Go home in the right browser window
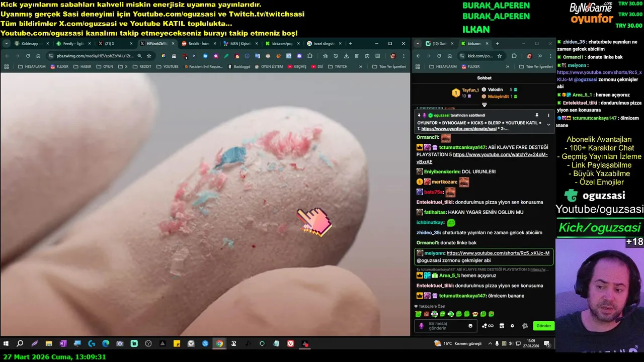 click(x=449, y=56)
